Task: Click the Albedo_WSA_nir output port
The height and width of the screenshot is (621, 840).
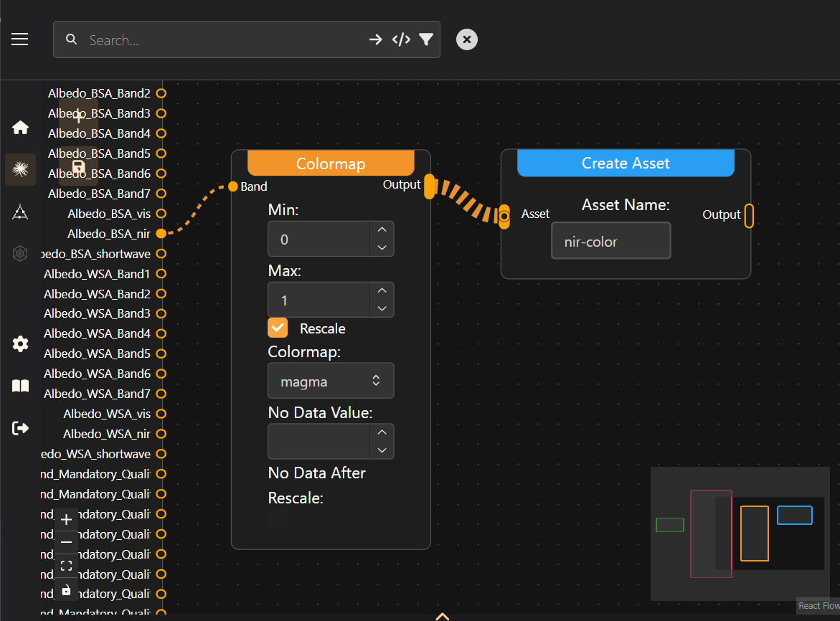Action: pyautogui.click(x=161, y=434)
